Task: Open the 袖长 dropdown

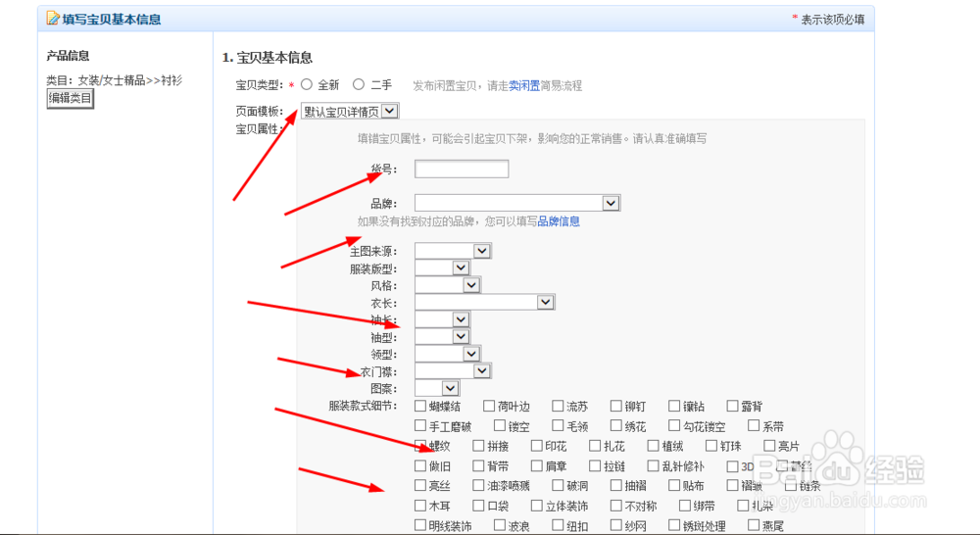Action: (443, 319)
